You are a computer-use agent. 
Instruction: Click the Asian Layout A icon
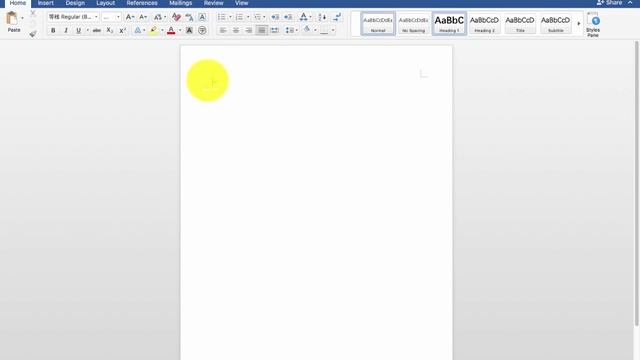[x=303, y=17]
